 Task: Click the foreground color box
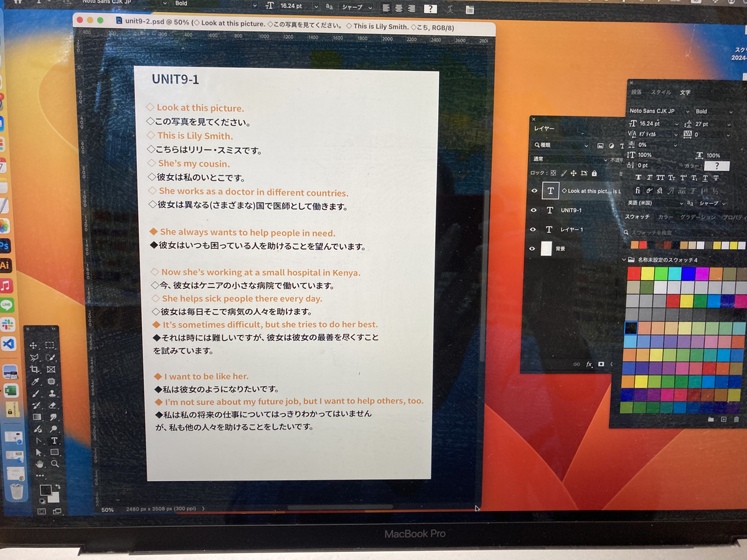pyautogui.click(x=45, y=490)
